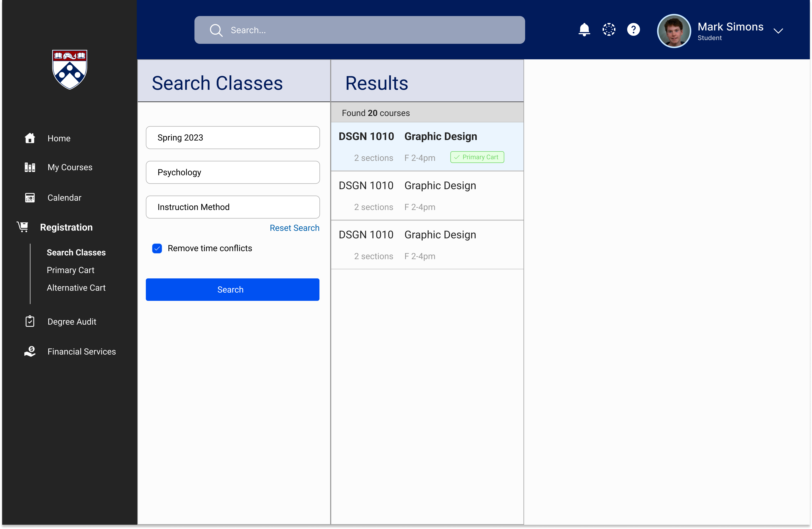Click the blue Search button
Viewport: 812px width, 529px height.
[x=233, y=289]
